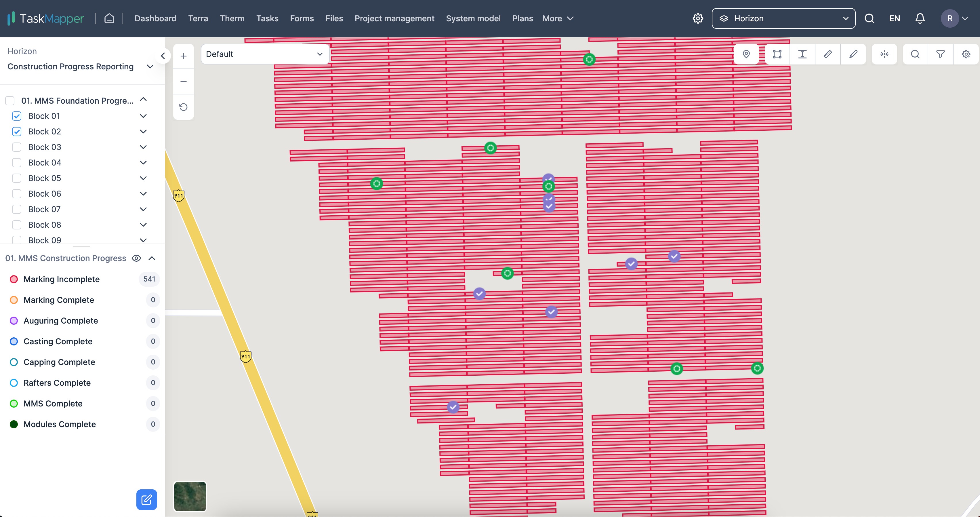The height and width of the screenshot is (517, 980).
Task: Zoom out on the map
Action: point(183,81)
